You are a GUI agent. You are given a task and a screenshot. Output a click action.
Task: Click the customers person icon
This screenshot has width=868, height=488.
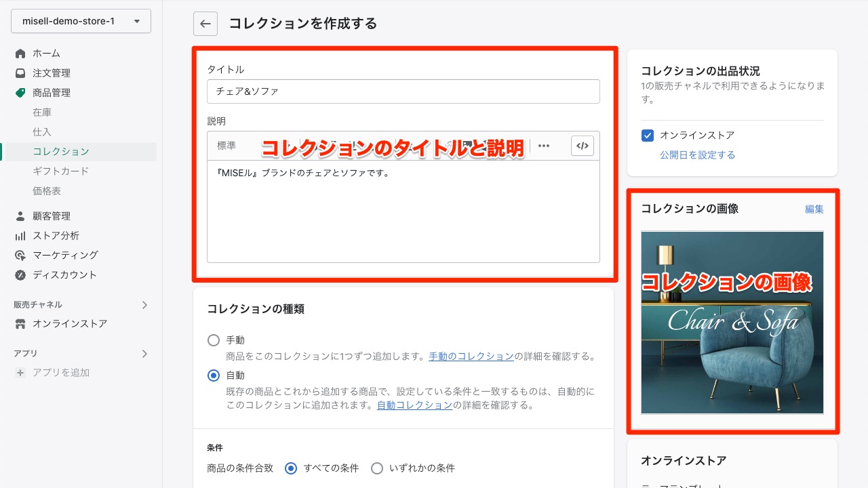(20, 216)
